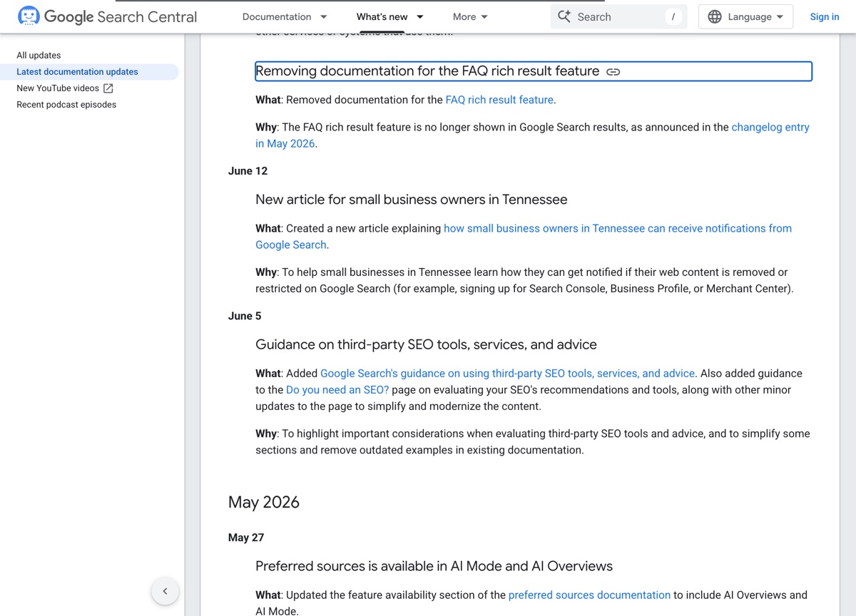Click the Preferred sources is available heading
This screenshot has height=616, width=856.
434,566
